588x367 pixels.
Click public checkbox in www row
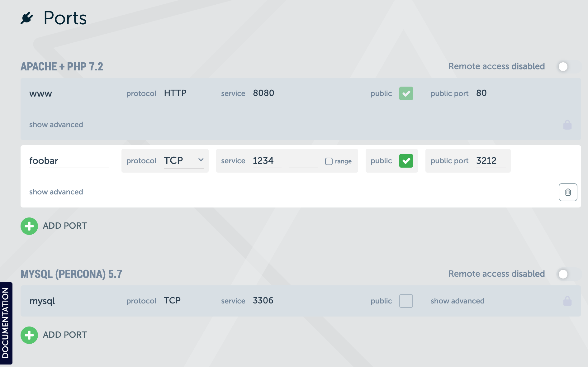[406, 93]
